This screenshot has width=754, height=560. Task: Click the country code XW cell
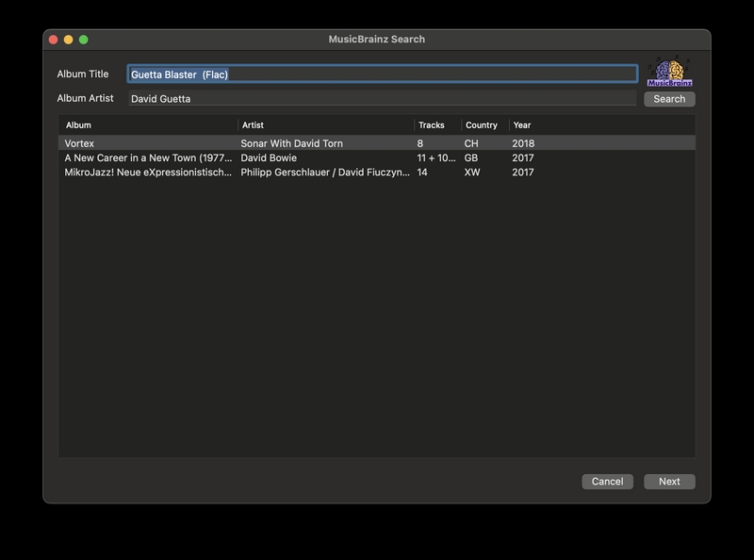[x=472, y=173]
